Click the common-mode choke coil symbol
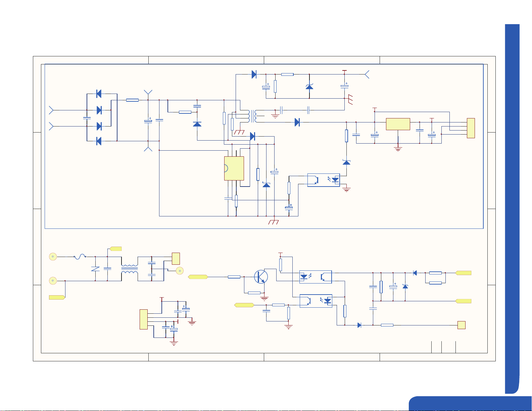 click(x=130, y=269)
